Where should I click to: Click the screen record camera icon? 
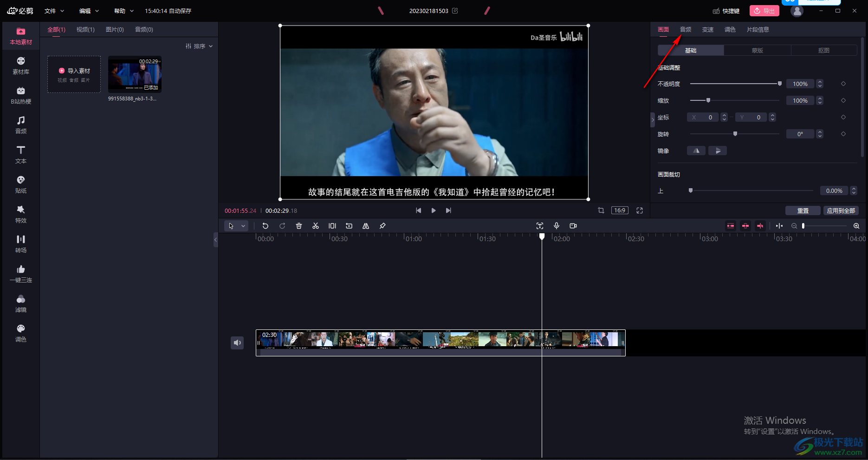point(573,226)
